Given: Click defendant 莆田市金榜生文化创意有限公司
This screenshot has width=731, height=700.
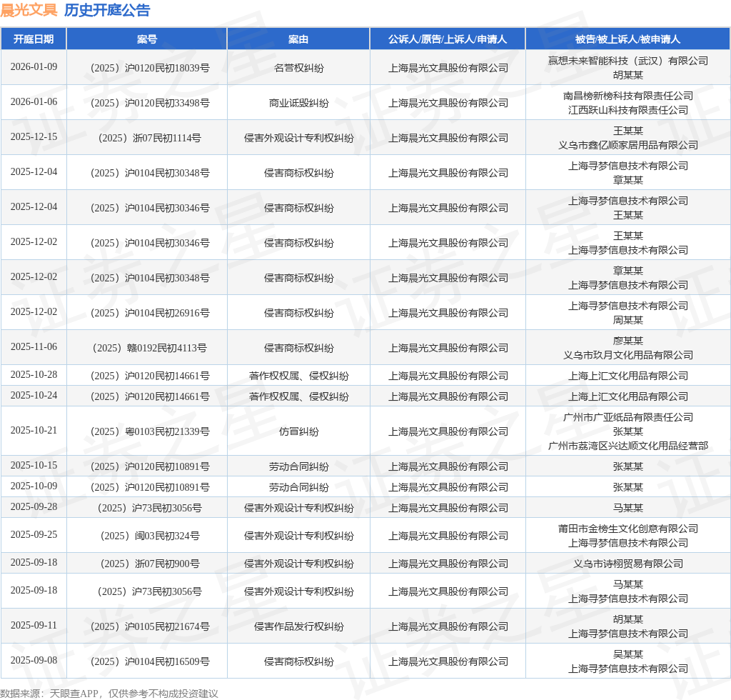Looking at the screenshot, I should 628,529.
